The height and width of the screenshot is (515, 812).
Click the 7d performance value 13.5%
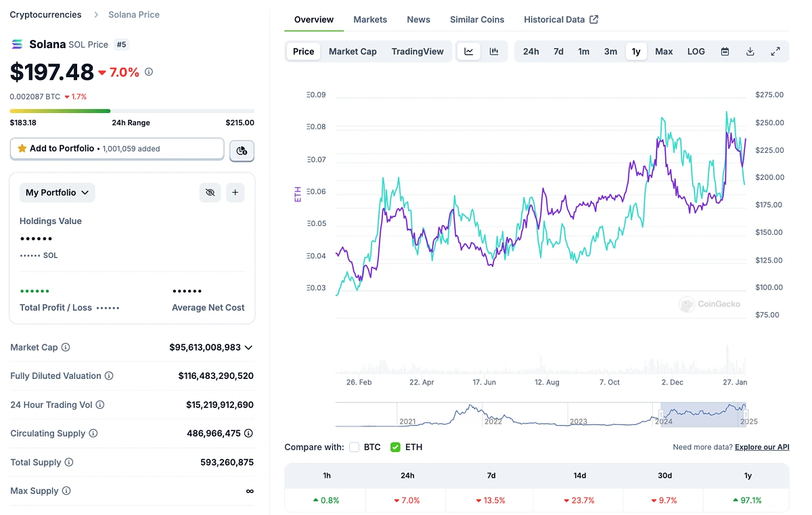[x=491, y=500]
